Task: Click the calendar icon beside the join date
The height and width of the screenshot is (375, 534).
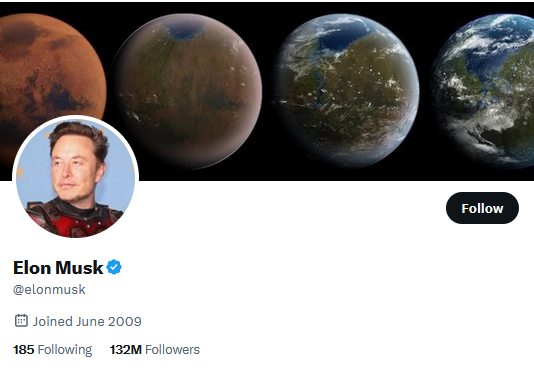Action: point(21,321)
